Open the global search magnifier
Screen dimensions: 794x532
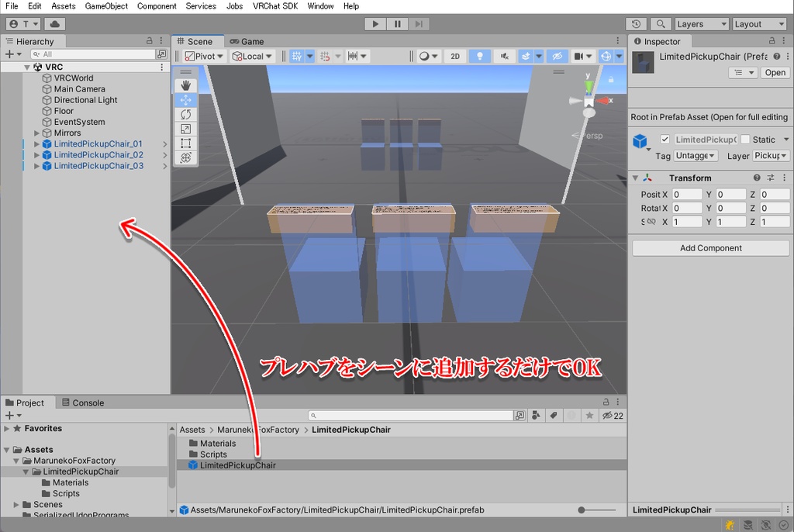661,24
